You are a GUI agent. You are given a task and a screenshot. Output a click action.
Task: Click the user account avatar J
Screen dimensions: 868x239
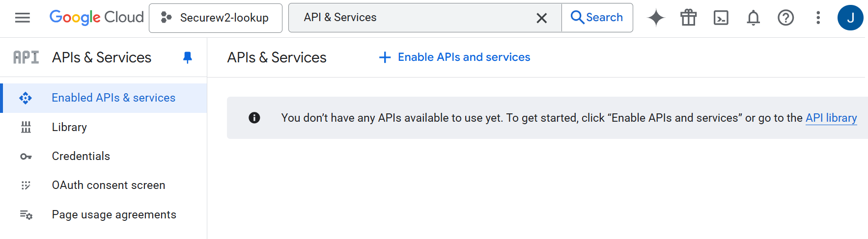pos(850,18)
